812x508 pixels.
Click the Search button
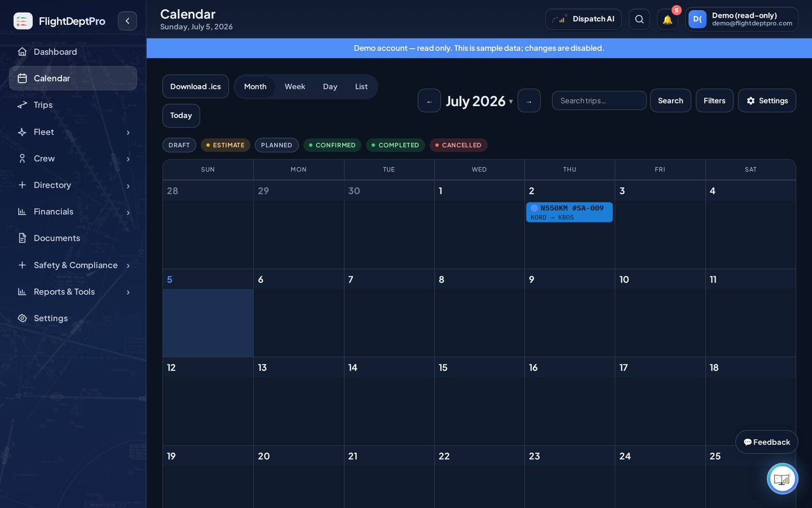670,101
